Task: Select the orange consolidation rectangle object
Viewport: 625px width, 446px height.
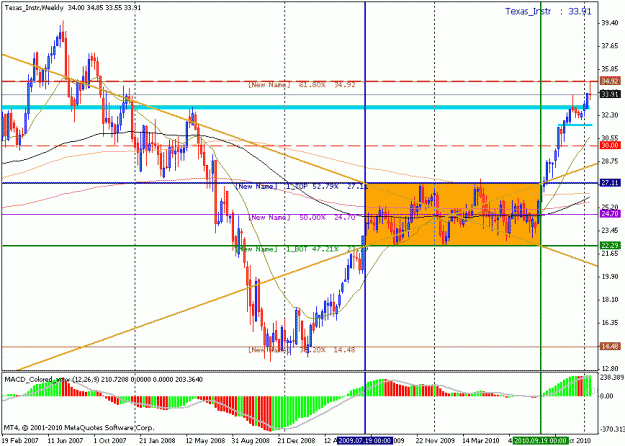Action: 453,214
